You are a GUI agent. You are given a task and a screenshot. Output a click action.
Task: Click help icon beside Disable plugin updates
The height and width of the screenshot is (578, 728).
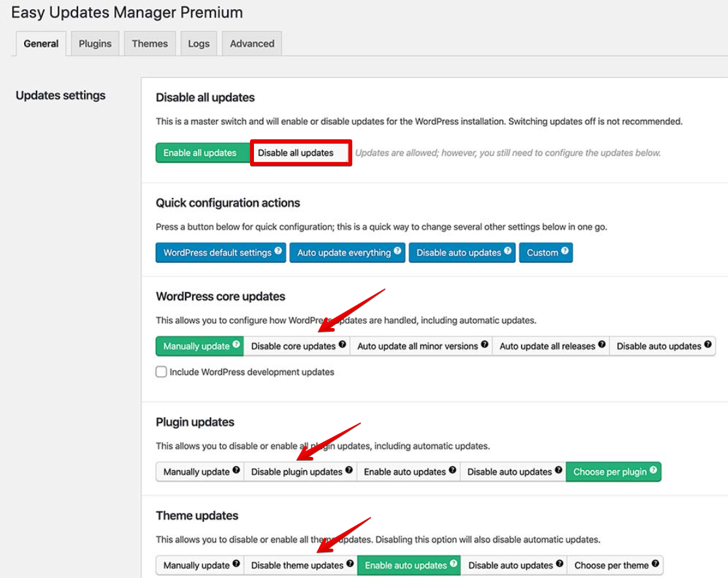click(349, 471)
